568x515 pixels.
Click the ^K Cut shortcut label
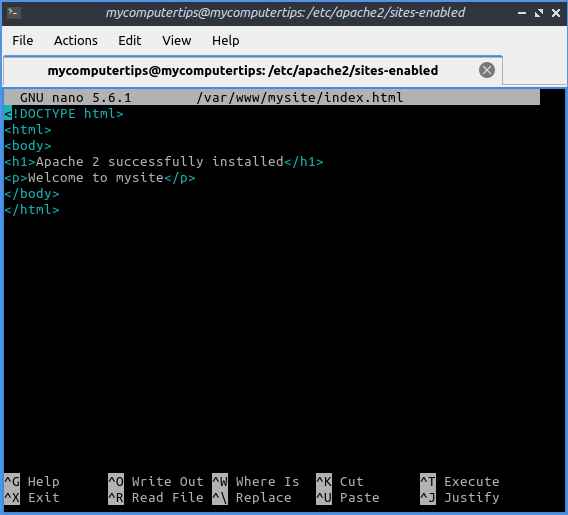click(x=340, y=482)
